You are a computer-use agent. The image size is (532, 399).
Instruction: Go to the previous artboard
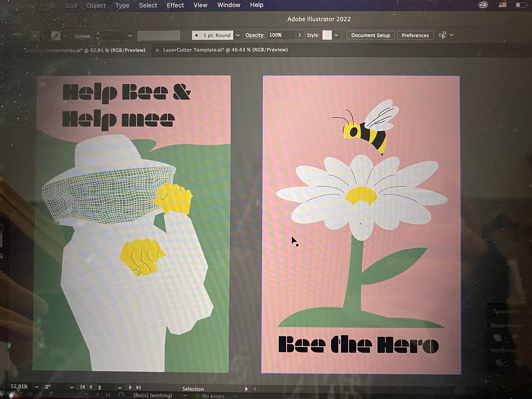click(x=91, y=387)
